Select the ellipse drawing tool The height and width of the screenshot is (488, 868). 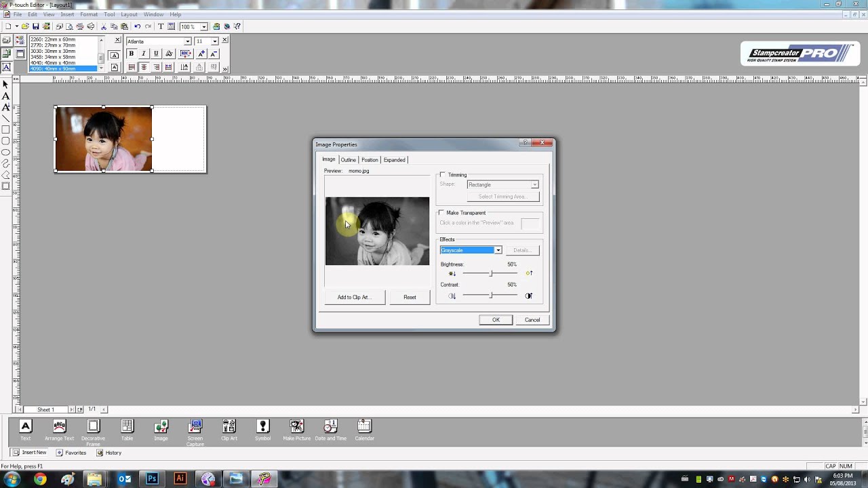5,152
